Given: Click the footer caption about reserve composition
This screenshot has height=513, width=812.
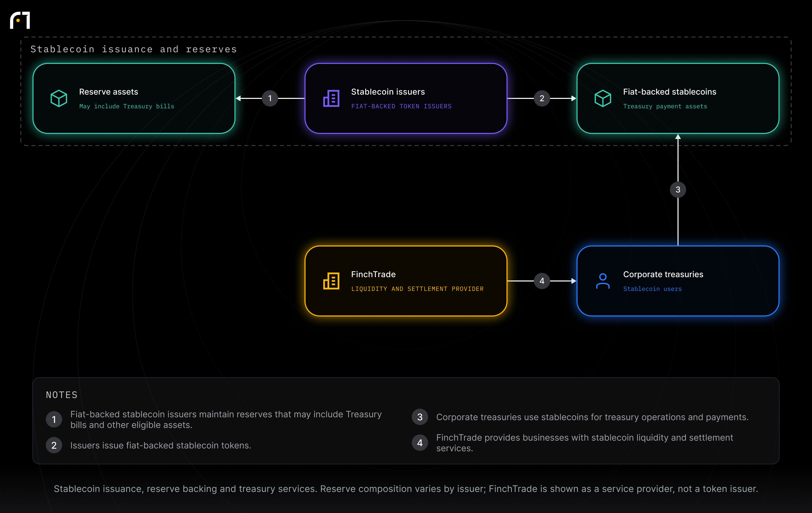Looking at the screenshot, I should tap(406, 489).
